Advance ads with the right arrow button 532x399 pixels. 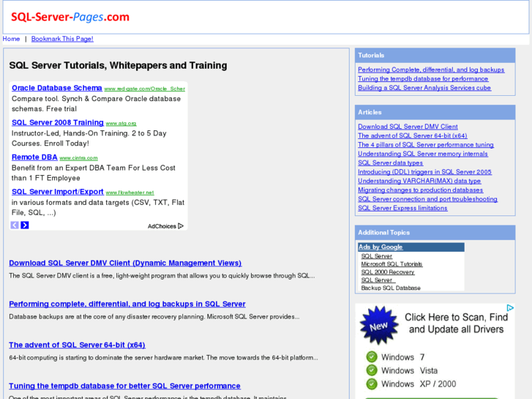click(x=25, y=225)
